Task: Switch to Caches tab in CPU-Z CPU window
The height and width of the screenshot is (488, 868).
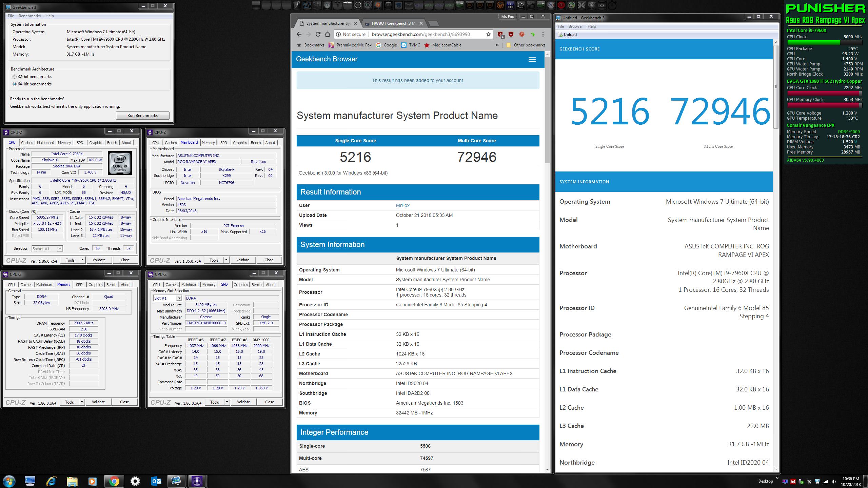Action: point(27,143)
